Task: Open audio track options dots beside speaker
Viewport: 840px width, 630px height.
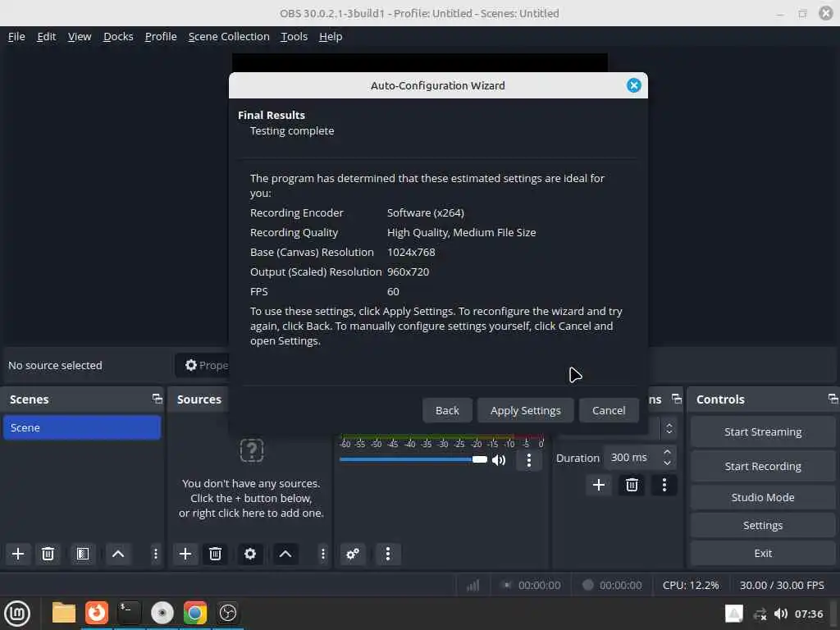Action: tap(529, 459)
